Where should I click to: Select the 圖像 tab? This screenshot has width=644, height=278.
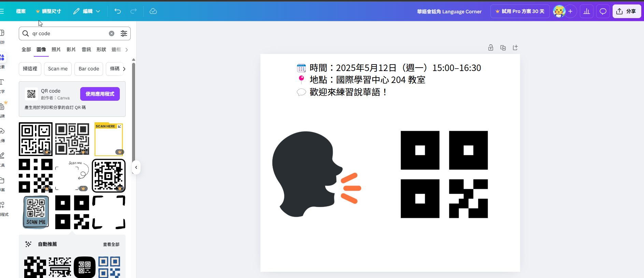point(41,50)
